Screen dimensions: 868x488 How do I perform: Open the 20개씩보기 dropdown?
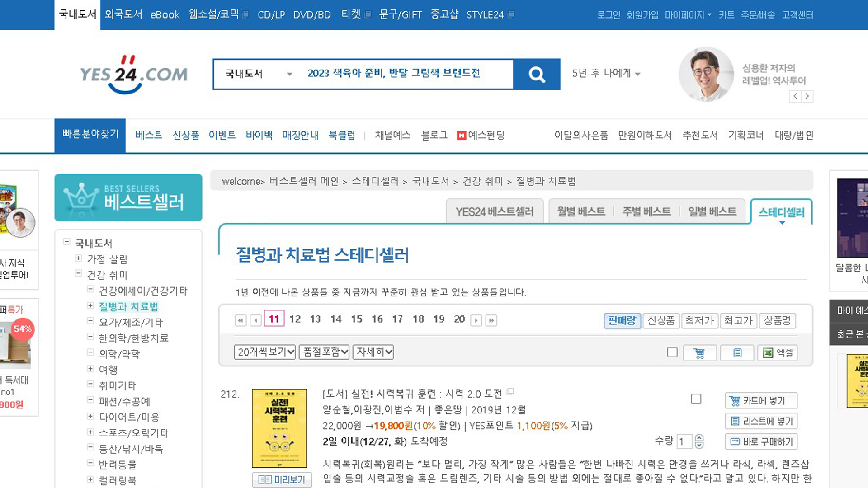point(265,352)
